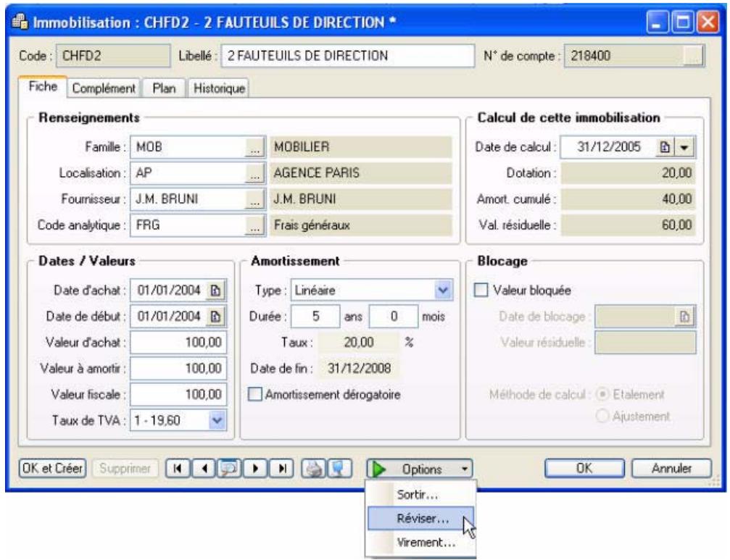Open the Taux de TVA dropdown

coord(217,420)
